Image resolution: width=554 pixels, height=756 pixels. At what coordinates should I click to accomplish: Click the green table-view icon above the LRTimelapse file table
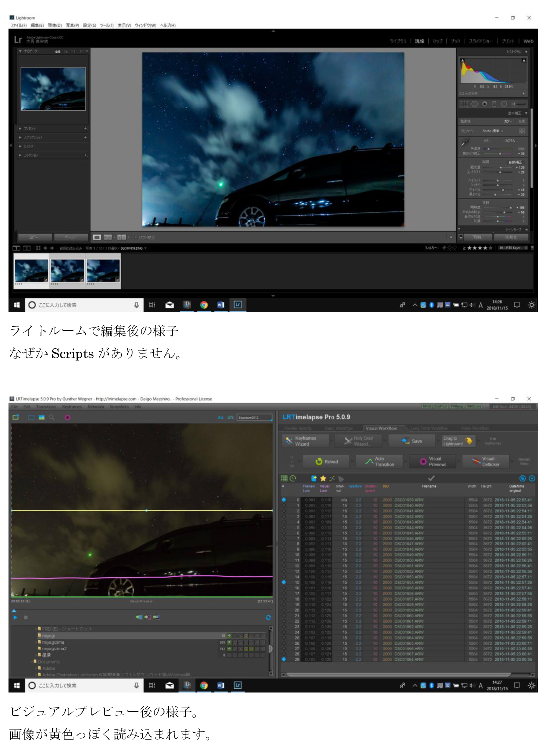(x=284, y=478)
